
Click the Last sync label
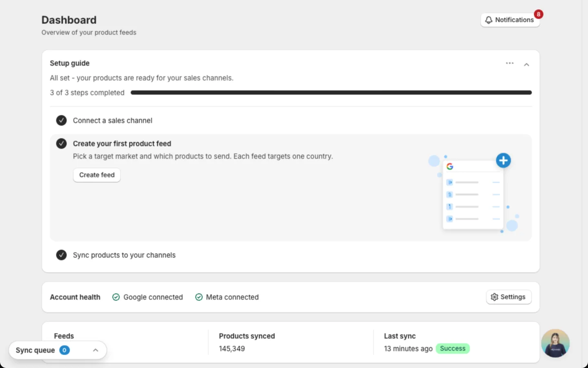click(x=400, y=336)
